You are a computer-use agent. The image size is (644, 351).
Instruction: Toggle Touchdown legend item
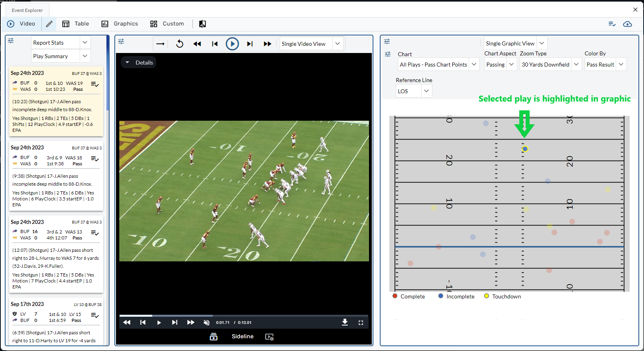click(502, 296)
